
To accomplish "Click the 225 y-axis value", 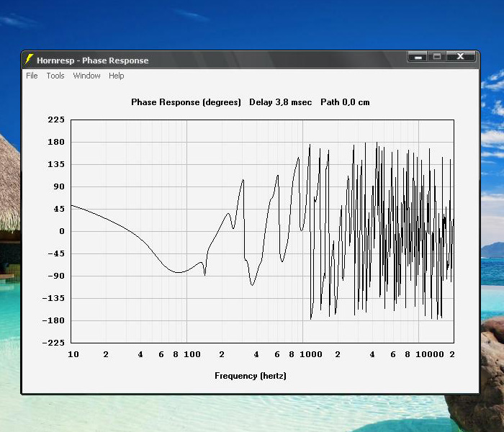I will click(x=56, y=120).
